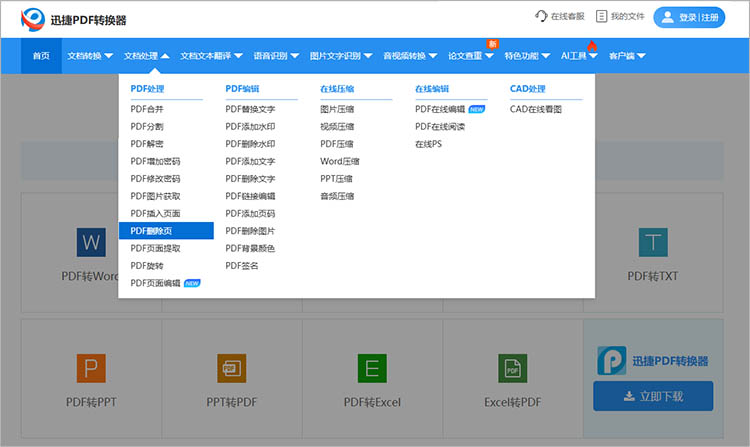Expand the 文档转换 dropdown menu
Viewport: 750px width, 447px height.
[90, 56]
